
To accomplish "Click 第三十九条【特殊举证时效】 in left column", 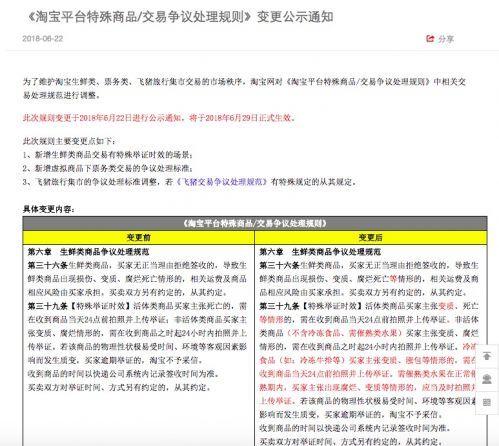I will click(80, 306).
